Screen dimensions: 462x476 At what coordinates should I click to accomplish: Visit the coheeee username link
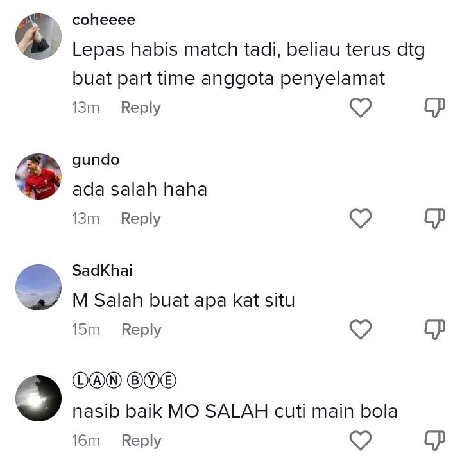[x=103, y=20]
